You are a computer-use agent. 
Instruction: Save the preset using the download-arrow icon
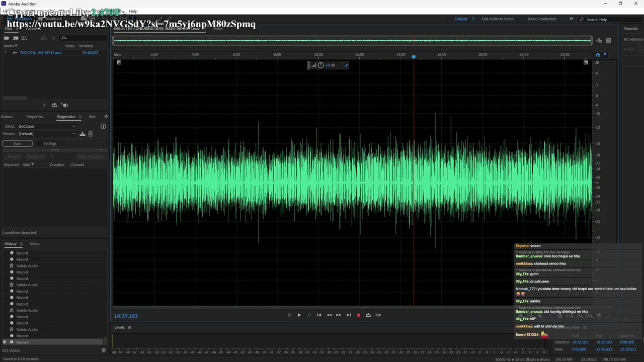83,134
